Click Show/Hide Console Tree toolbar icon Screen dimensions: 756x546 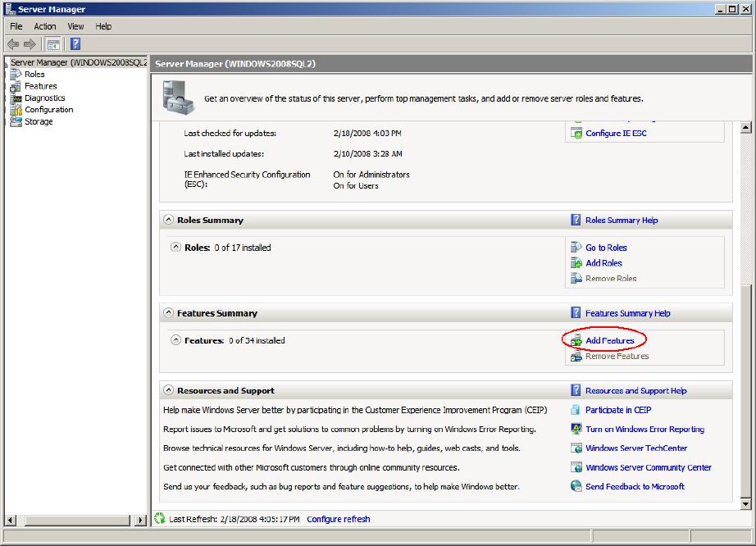point(53,44)
